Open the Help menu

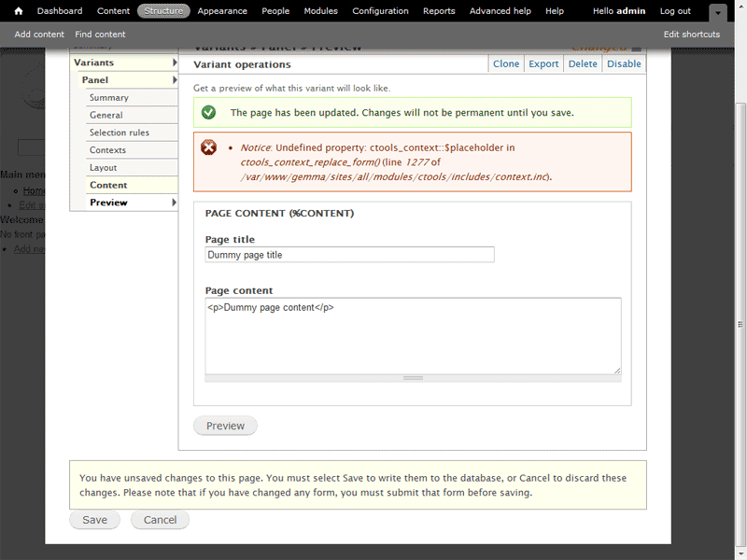(x=554, y=10)
